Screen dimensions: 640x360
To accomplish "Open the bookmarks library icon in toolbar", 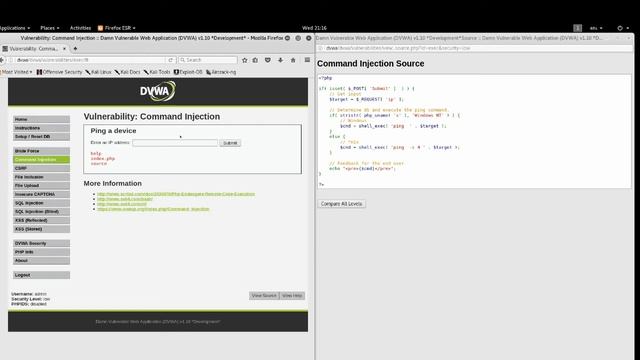I will tap(256, 60).
